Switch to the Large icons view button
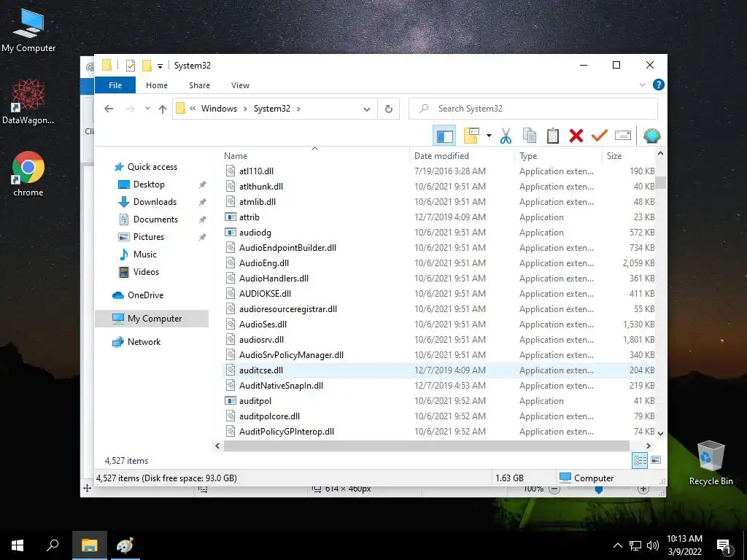The image size is (747, 560). tap(656, 460)
